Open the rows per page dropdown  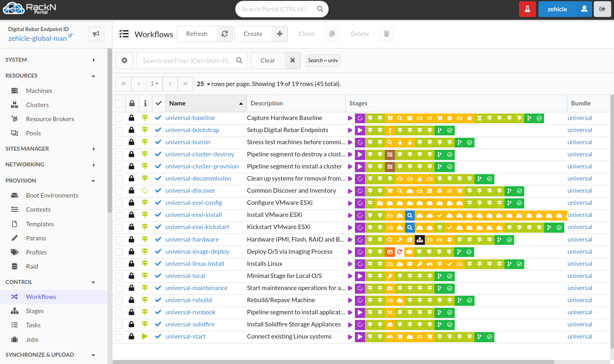pos(203,84)
